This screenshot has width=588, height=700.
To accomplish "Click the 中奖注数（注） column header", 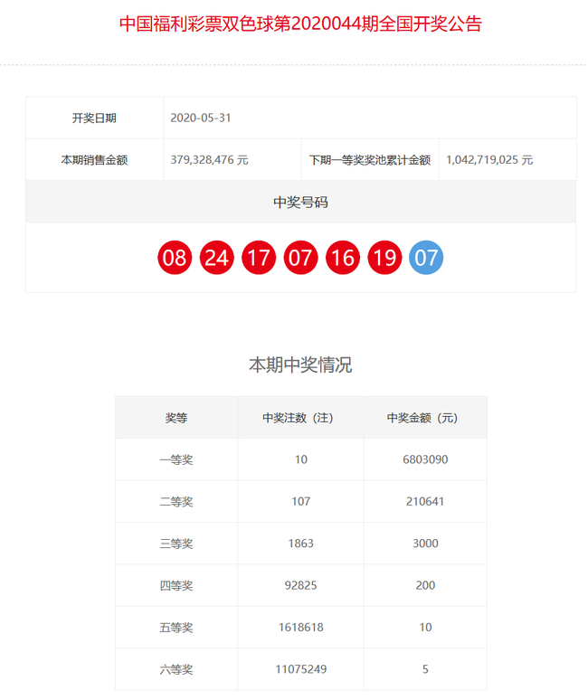I will (x=300, y=418).
